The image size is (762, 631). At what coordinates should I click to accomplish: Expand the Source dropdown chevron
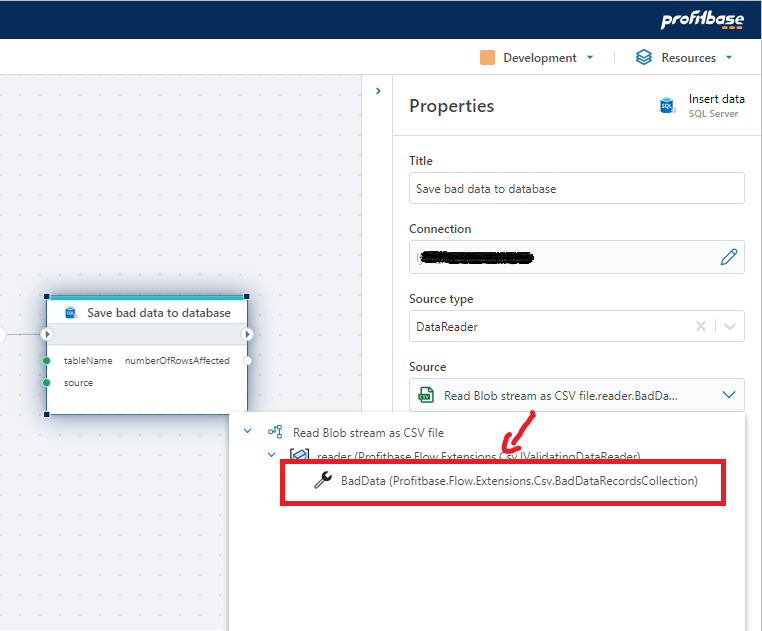coord(728,395)
